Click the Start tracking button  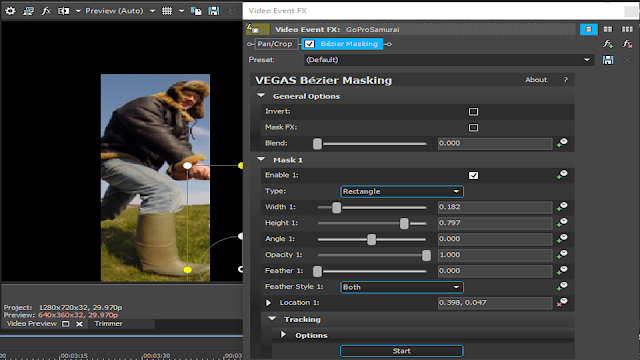click(402, 351)
